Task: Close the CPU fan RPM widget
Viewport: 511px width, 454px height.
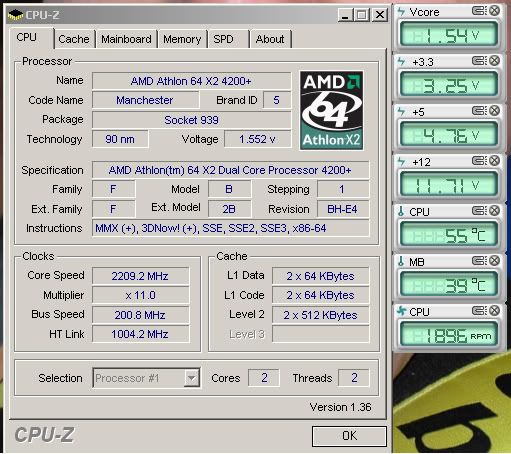Action: tap(495, 311)
